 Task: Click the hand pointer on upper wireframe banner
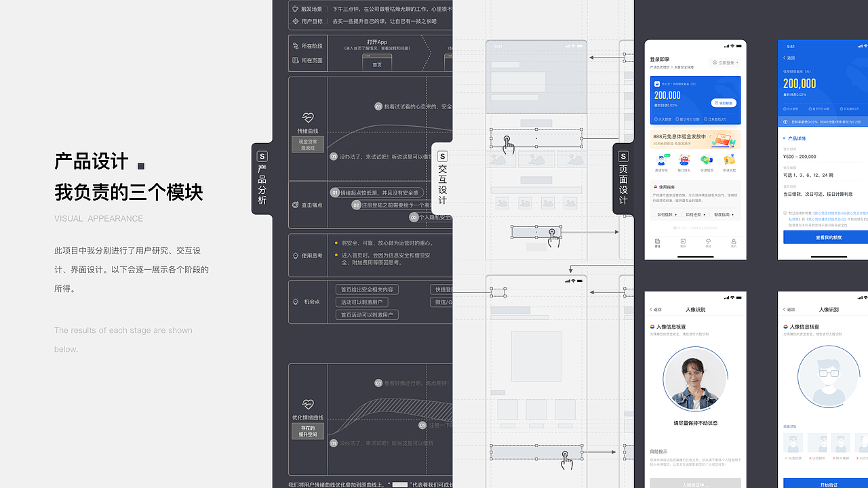(x=508, y=144)
